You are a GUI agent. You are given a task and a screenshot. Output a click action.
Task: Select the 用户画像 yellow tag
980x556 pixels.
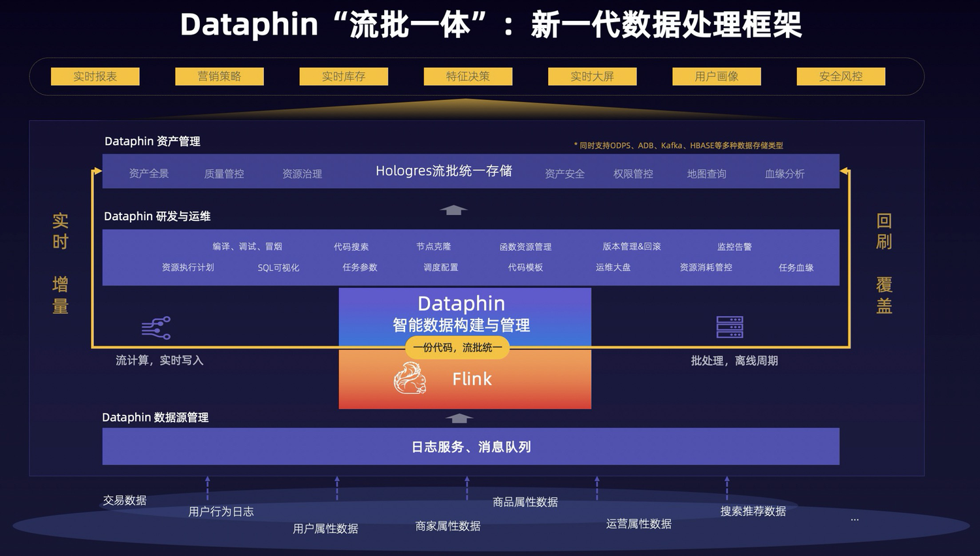(717, 76)
